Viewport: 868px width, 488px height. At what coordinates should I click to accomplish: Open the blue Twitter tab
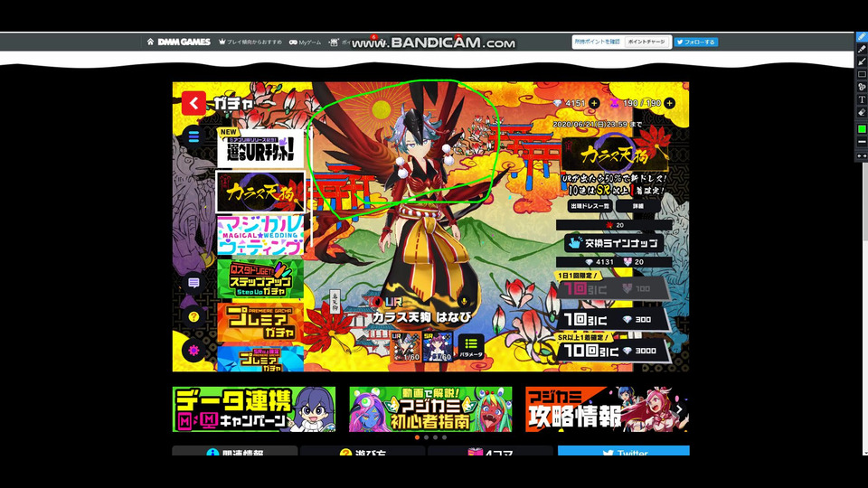pos(624,450)
